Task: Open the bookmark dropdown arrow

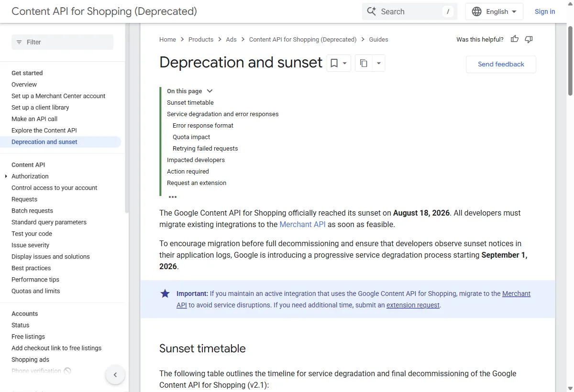Action: (x=345, y=63)
